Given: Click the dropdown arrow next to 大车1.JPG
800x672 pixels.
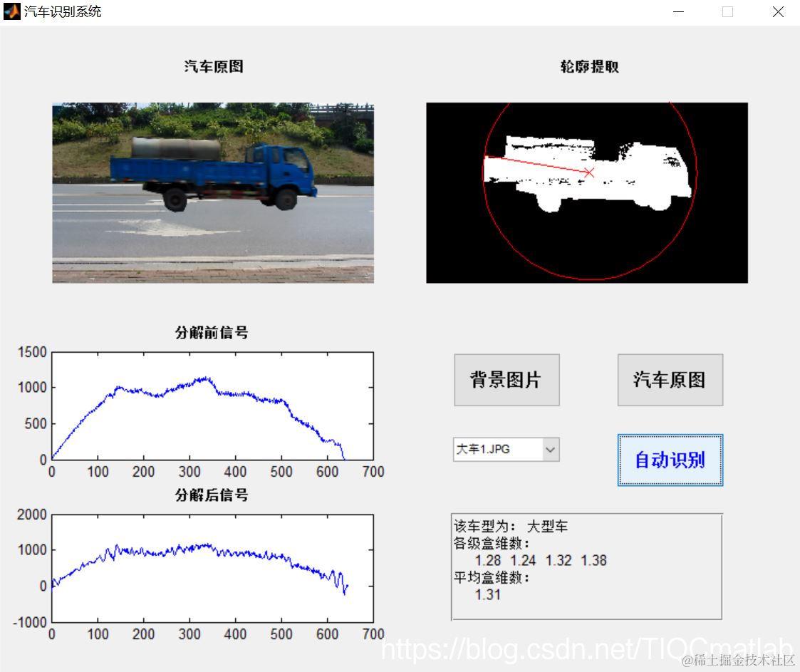Looking at the screenshot, I should click(549, 450).
